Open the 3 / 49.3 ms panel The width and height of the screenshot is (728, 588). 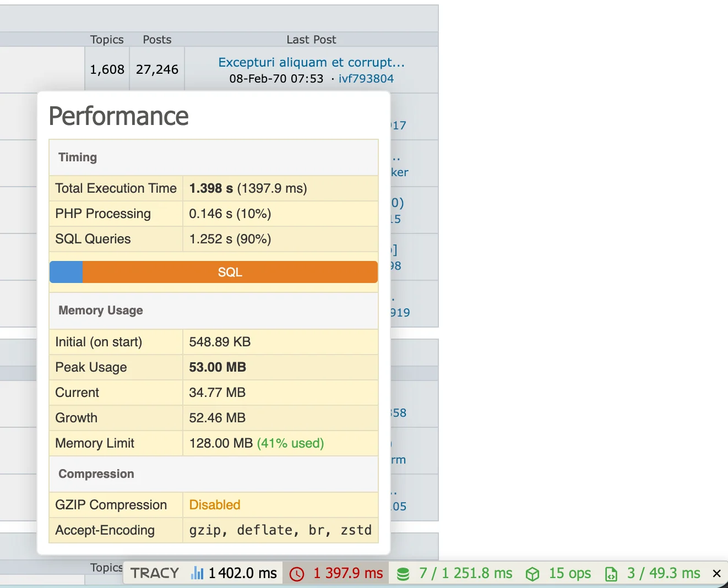(653, 573)
